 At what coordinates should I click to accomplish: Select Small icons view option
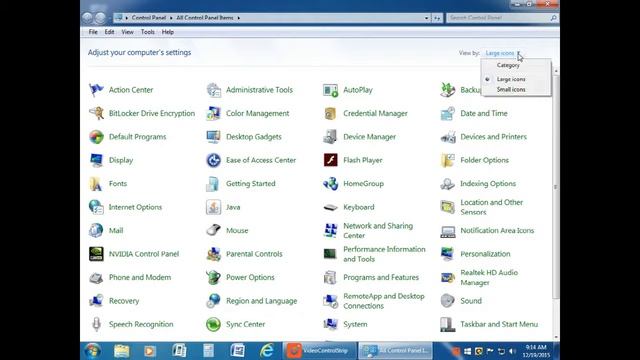tap(511, 89)
